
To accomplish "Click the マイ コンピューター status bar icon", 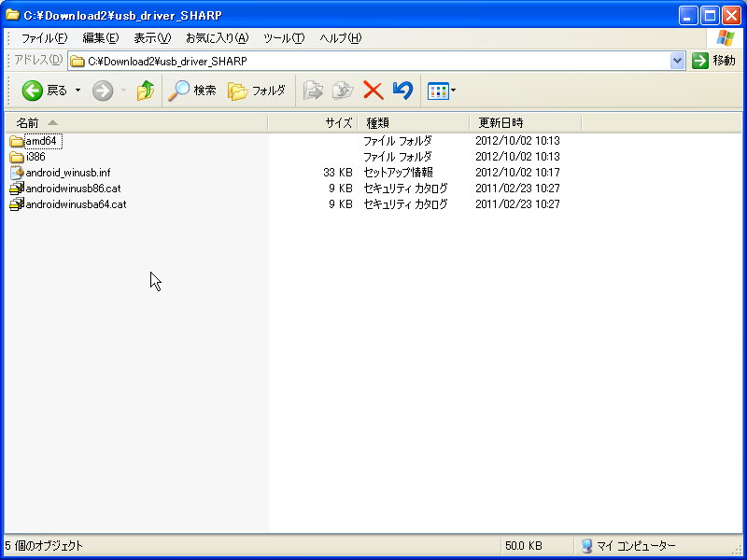I will [x=587, y=546].
